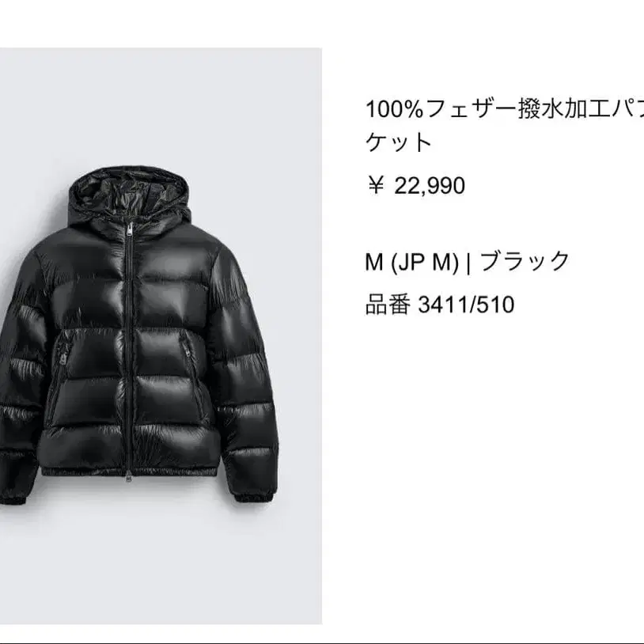Click the yen currency symbol

[x=376, y=185]
